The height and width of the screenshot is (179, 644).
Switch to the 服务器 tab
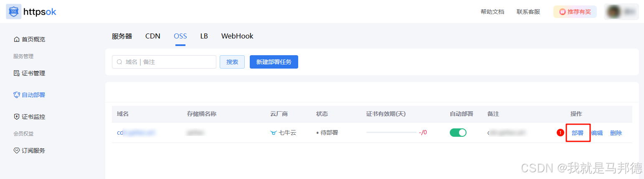(x=122, y=36)
